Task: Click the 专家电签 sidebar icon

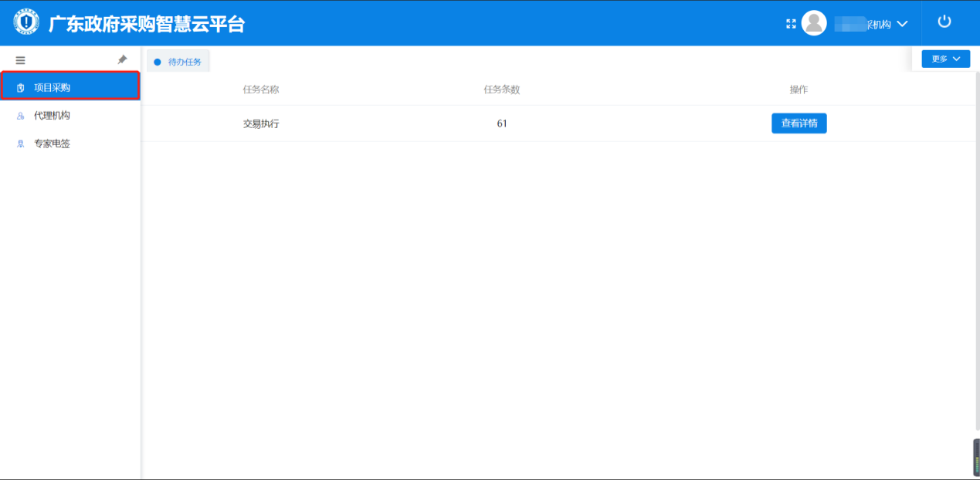Action: click(21, 144)
